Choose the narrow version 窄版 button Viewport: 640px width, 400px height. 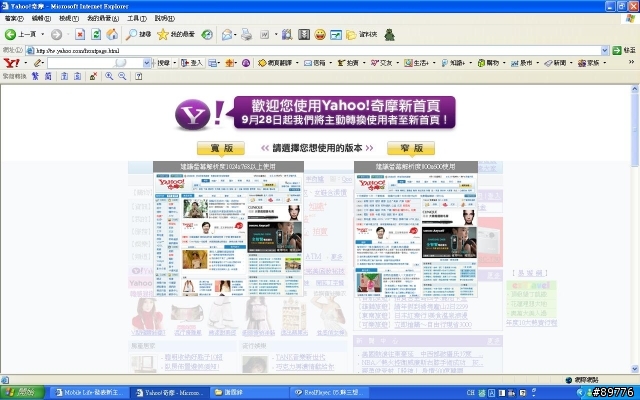point(411,148)
